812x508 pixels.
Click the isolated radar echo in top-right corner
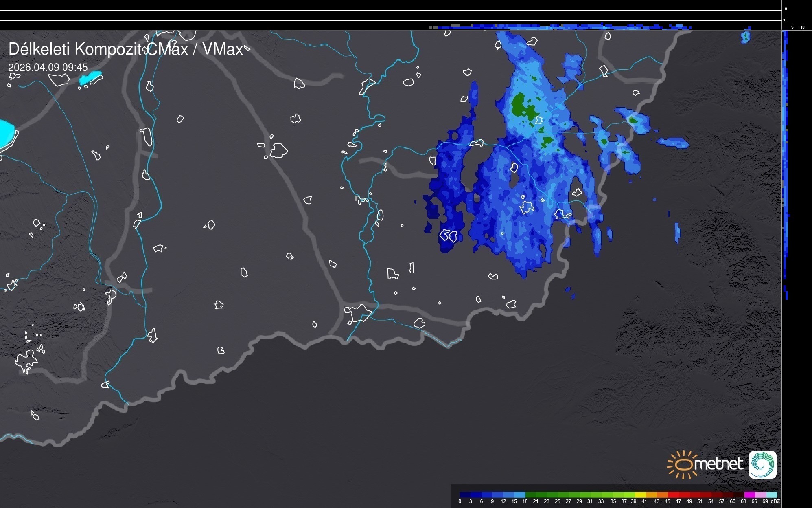(745, 37)
